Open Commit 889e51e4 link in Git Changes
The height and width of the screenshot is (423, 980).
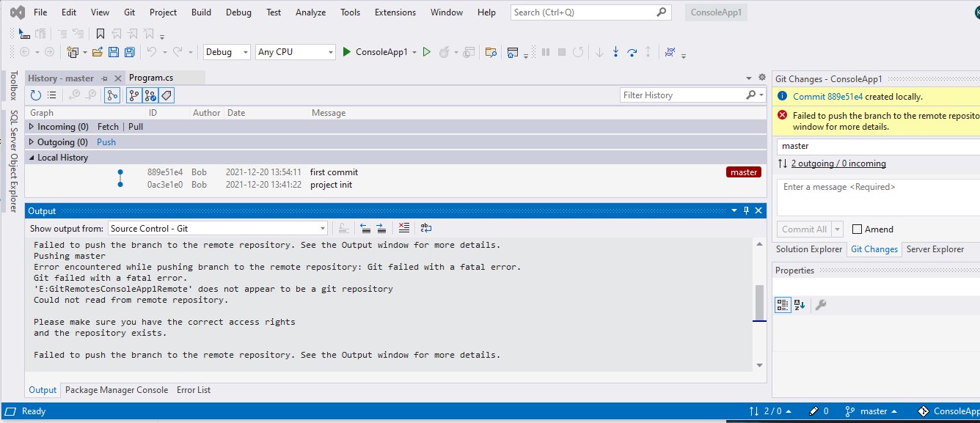click(828, 97)
